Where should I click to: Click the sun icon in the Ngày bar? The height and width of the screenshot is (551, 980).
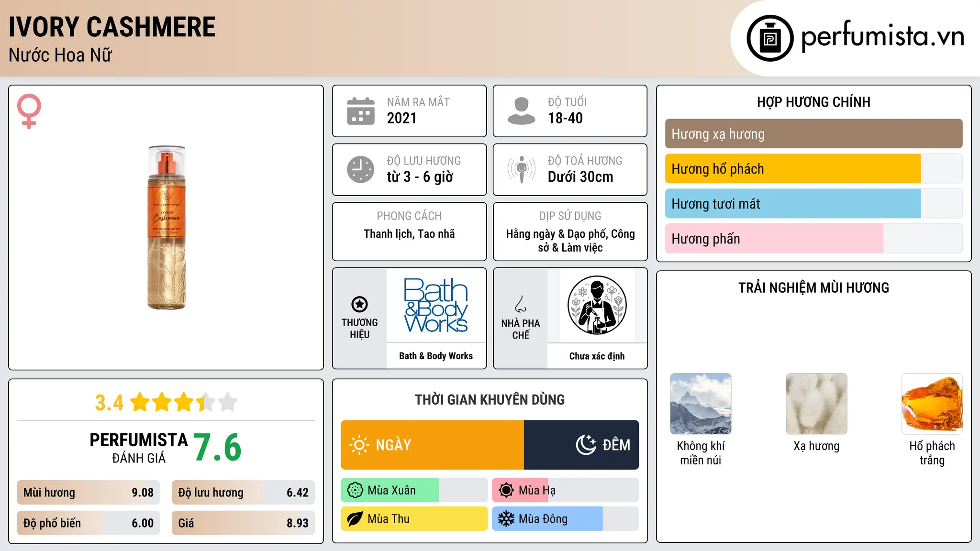(x=359, y=445)
